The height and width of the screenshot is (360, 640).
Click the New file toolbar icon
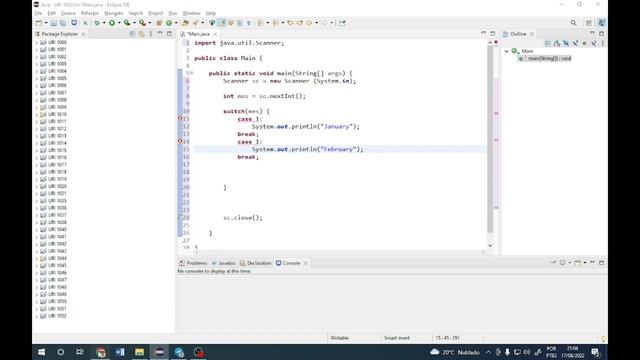coord(39,23)
